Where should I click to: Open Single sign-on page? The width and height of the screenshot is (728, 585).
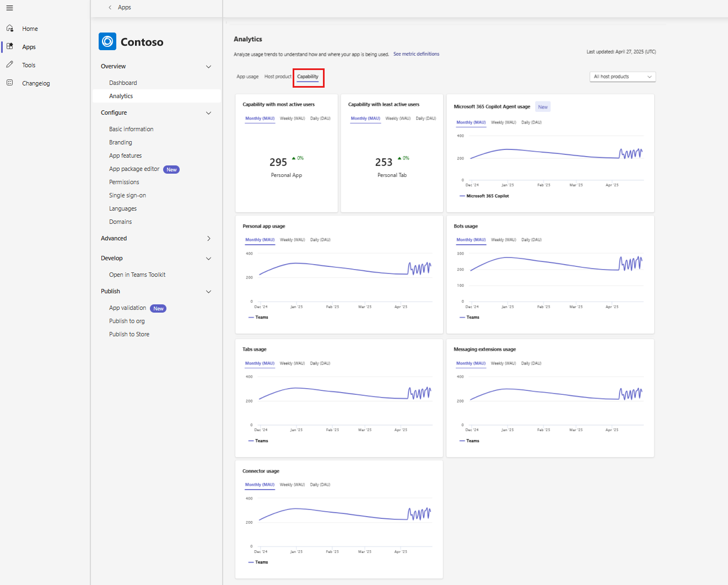(x=127, y=195)
